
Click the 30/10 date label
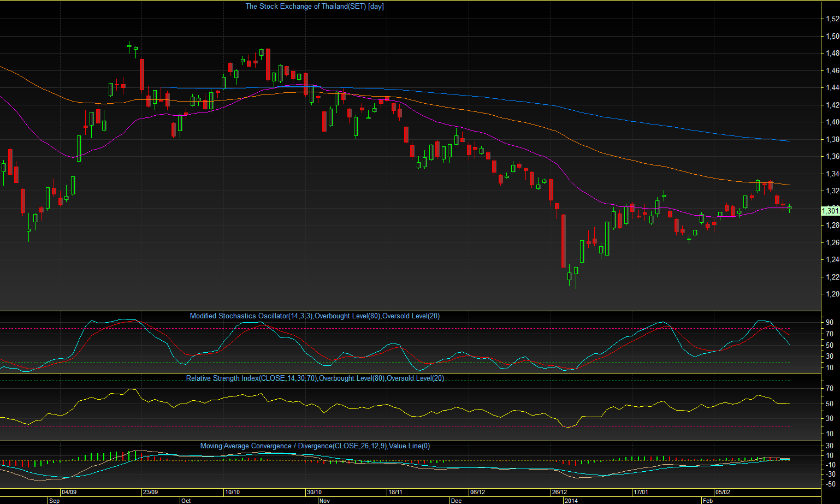click(314, 492)
